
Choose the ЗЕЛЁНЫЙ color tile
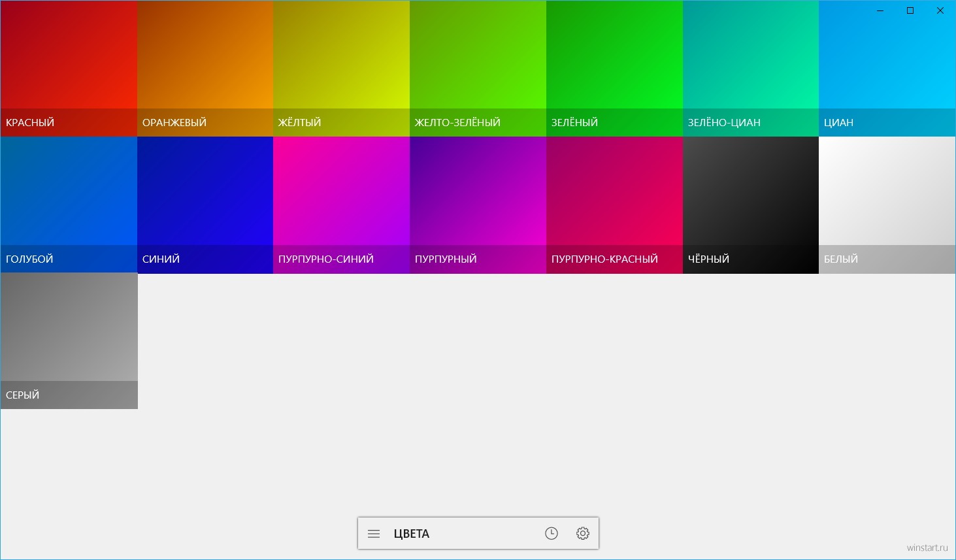pyautogui.click(x=614, y=69)
